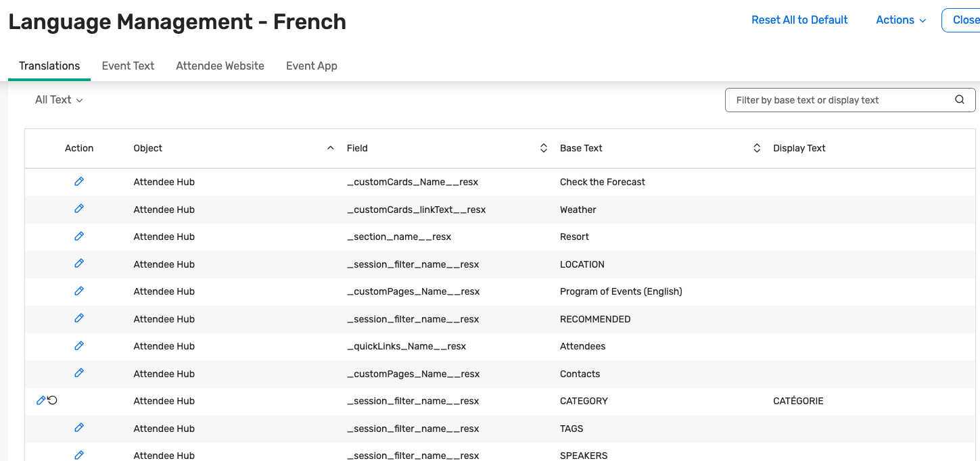Click edit pencil for Weather row
This screenshot has height=461, width=980.
pyautogui.click(x=79, y=209)
